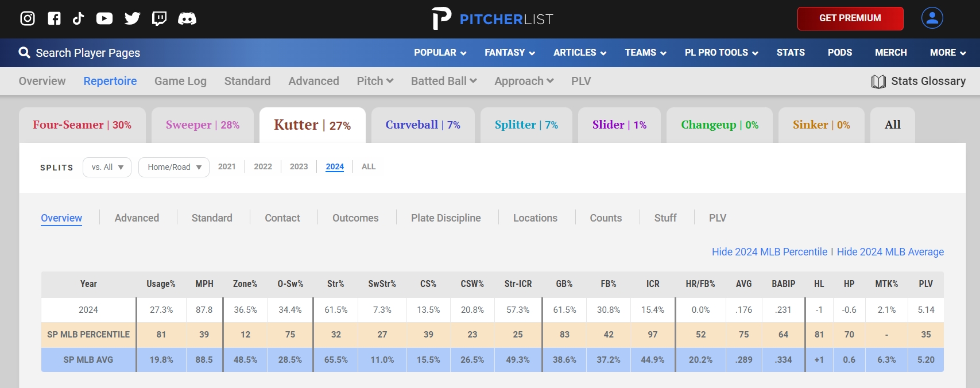The width and height of the screenshot is (980, 388).
Task: Open the TikTok social icon
Action: [79, 18]
